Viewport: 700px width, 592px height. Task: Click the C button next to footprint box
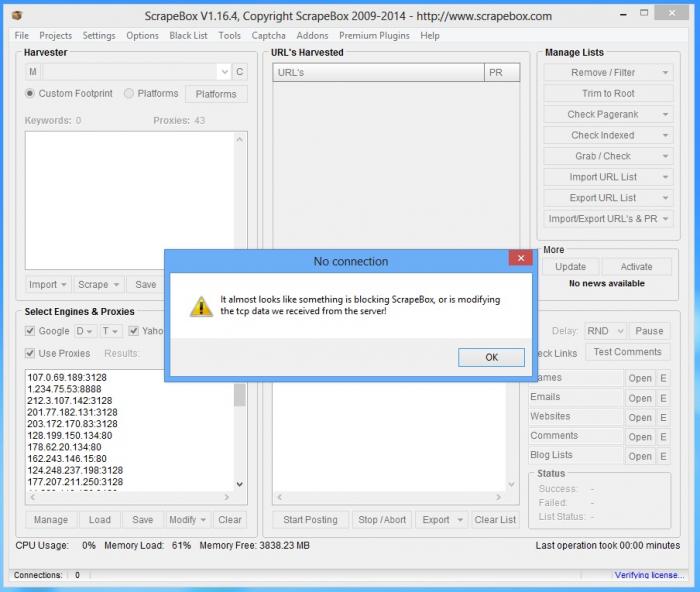pos(240,71)
